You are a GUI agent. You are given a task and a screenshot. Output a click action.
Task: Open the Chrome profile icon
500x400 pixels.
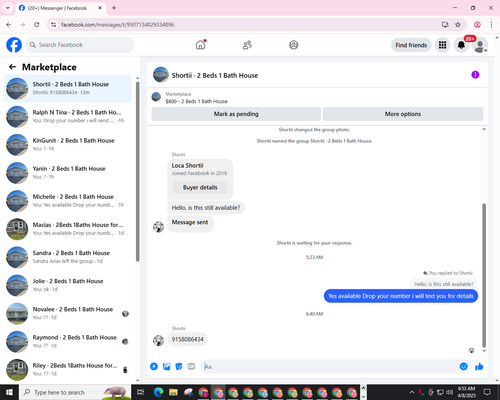(x=477, y=24)
